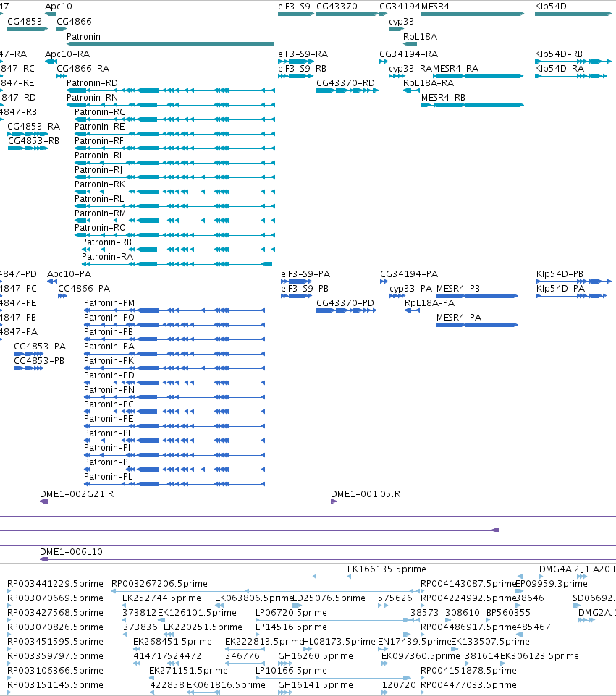Select the CG43370 gene label
616x696 pixels.
point(337,7)
